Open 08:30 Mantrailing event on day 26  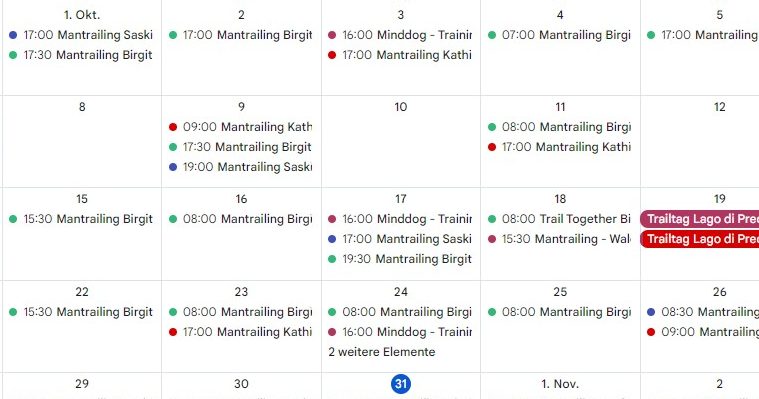pos(701,312)
